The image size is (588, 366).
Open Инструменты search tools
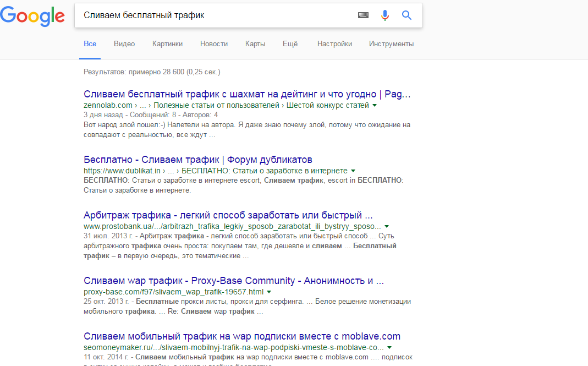point(391,44)
